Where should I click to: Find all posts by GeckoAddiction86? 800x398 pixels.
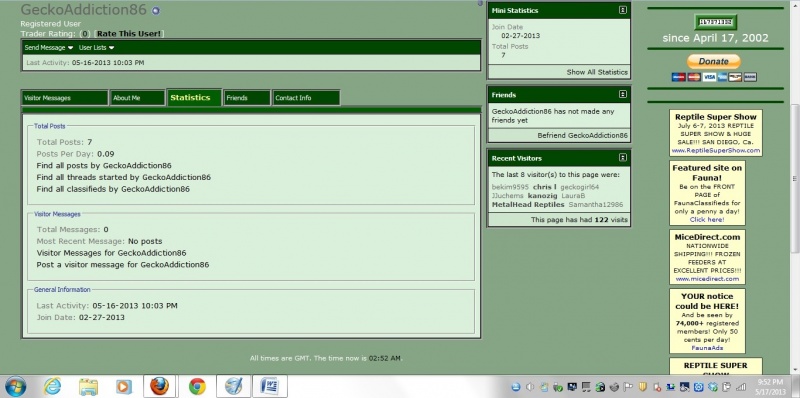[x=104, y=166]
